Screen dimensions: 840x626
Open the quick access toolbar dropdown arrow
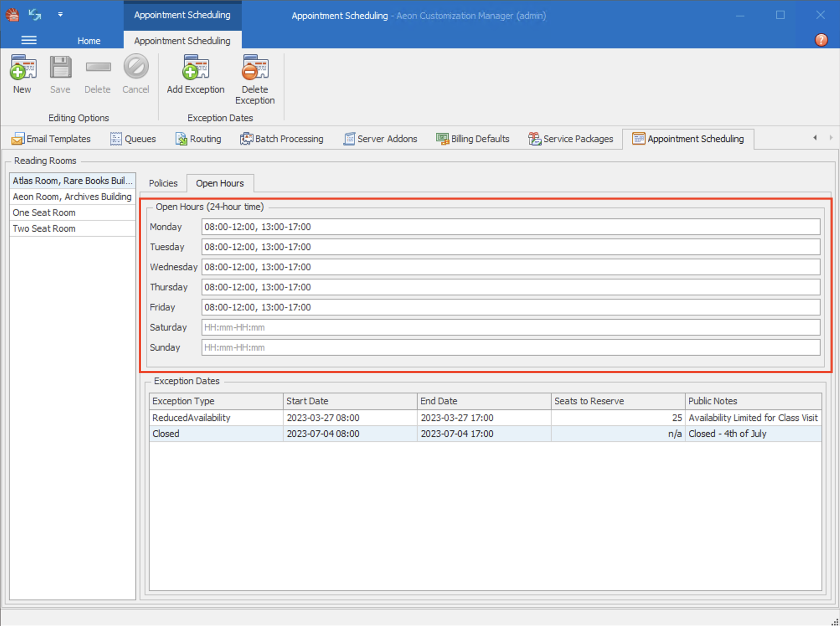tap(60, 15)
